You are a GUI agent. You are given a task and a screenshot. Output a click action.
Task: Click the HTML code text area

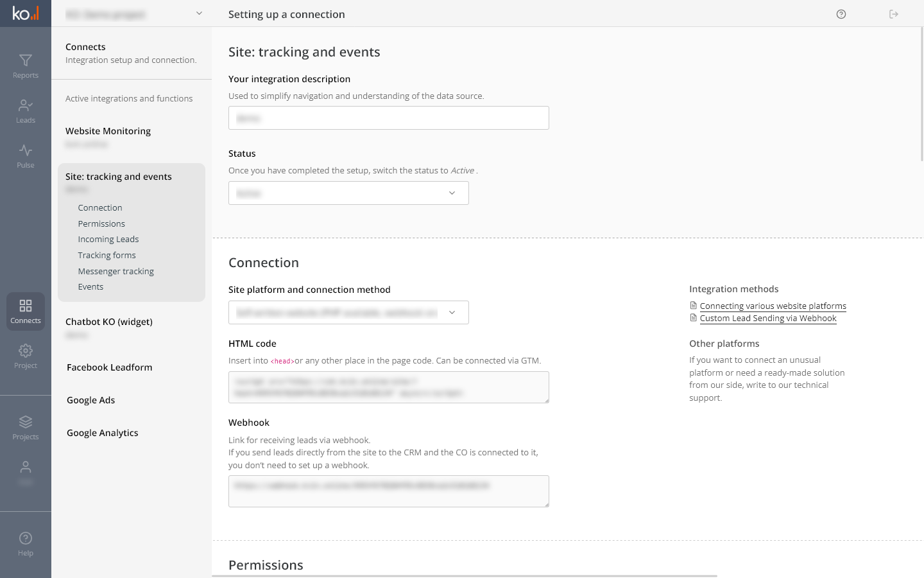click(x=389, y=387)
